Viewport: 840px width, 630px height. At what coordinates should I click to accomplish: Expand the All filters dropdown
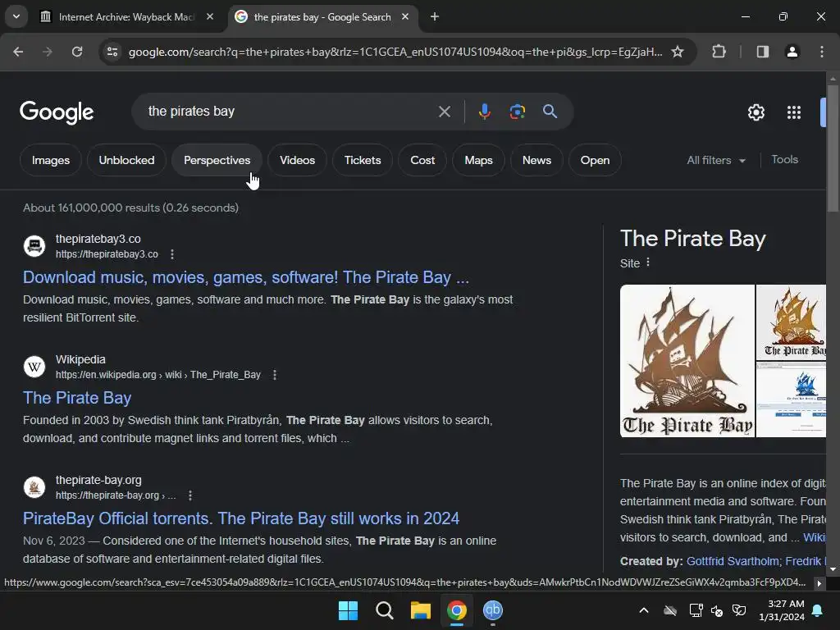pos(715,160)
